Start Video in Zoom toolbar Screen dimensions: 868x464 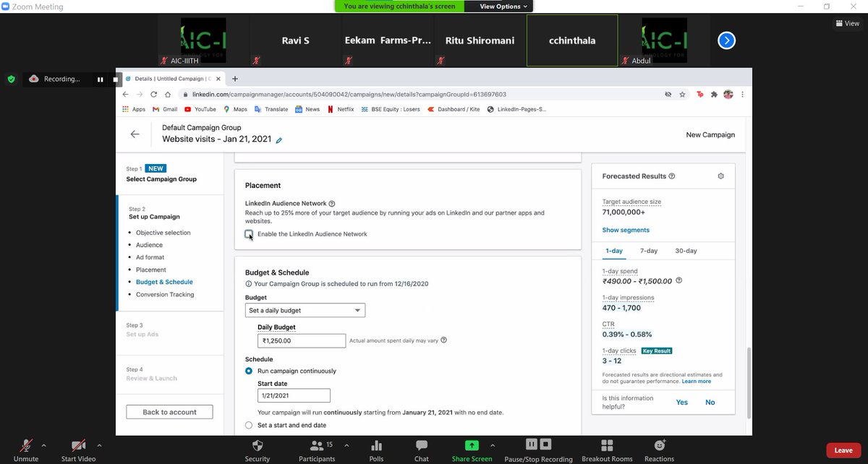coord(78,449)
